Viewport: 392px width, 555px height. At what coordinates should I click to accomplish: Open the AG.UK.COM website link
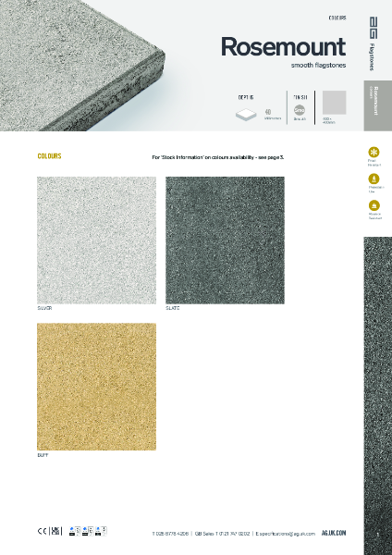point(334,533)
